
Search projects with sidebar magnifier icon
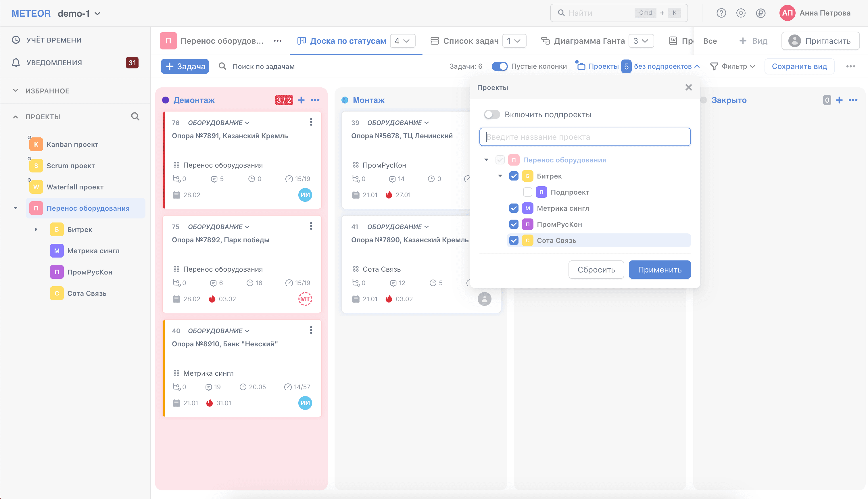[135, 116]
